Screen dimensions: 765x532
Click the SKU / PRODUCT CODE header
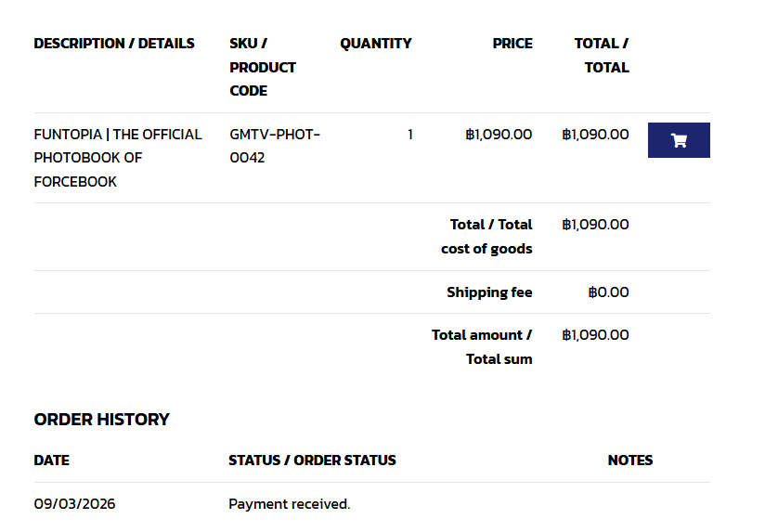[263, 67]
